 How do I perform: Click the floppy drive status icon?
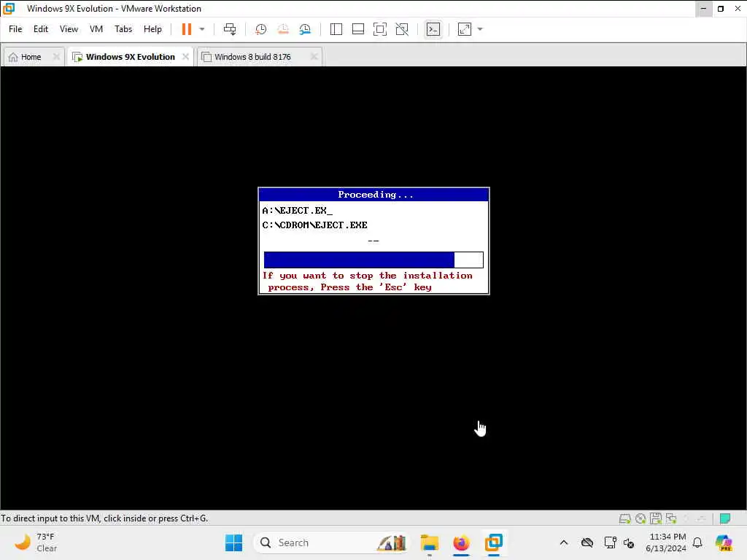tap(656, 518)
